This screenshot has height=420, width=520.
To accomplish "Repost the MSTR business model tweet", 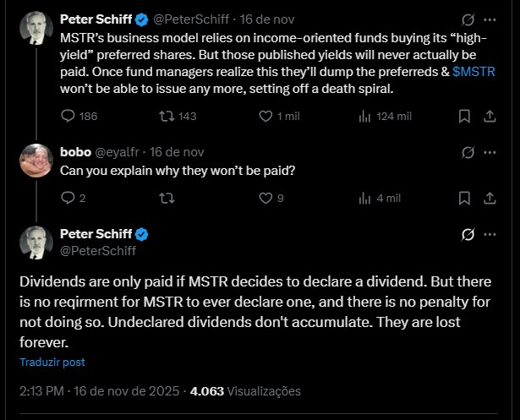I will (167, 116).
